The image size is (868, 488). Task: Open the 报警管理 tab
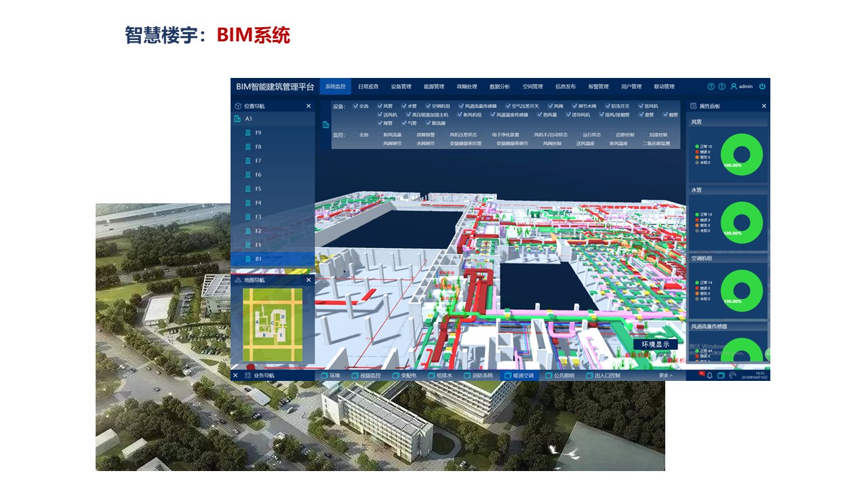click(599, 87)
